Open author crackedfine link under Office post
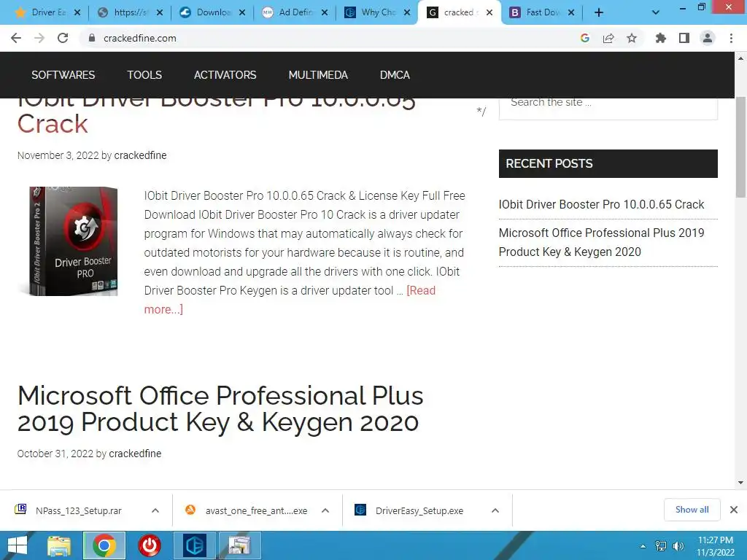The height and width of the screenshot is (560, 747). [x=135, y=454]
